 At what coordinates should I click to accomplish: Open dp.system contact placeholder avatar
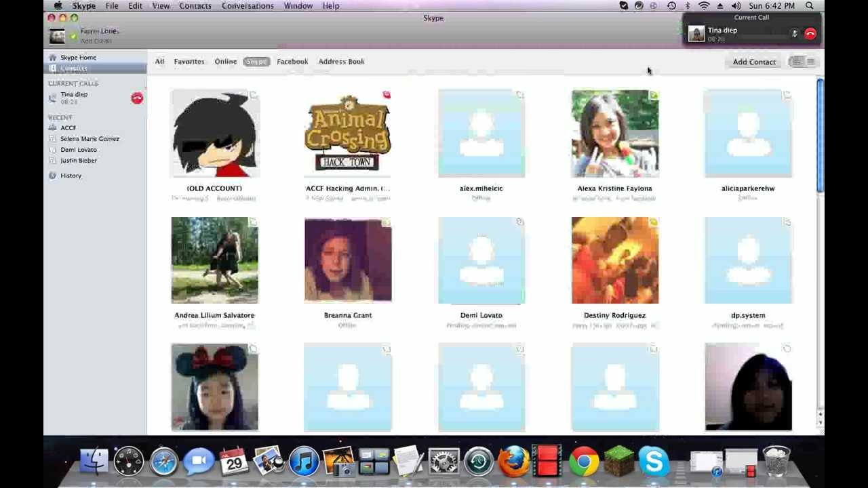coord(749,260)
